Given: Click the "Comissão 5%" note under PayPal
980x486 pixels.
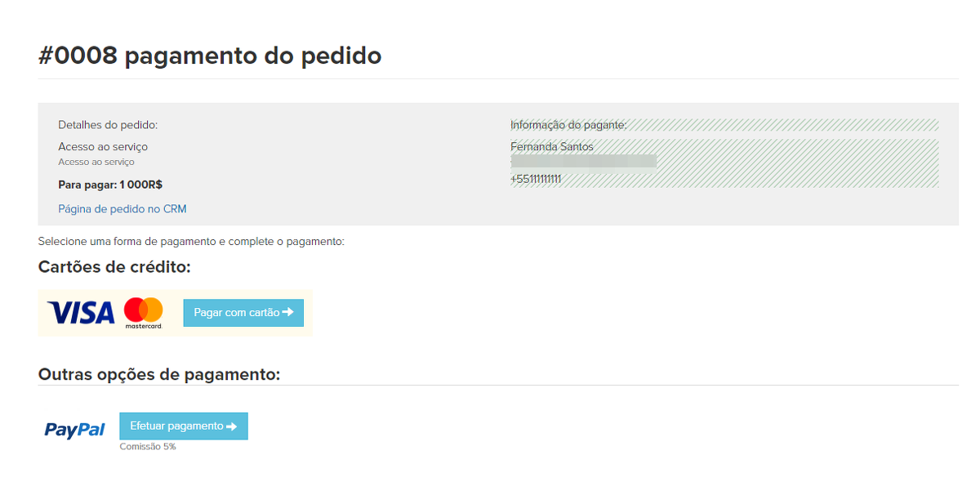Looking at the screenshot, I should point(148,447).
